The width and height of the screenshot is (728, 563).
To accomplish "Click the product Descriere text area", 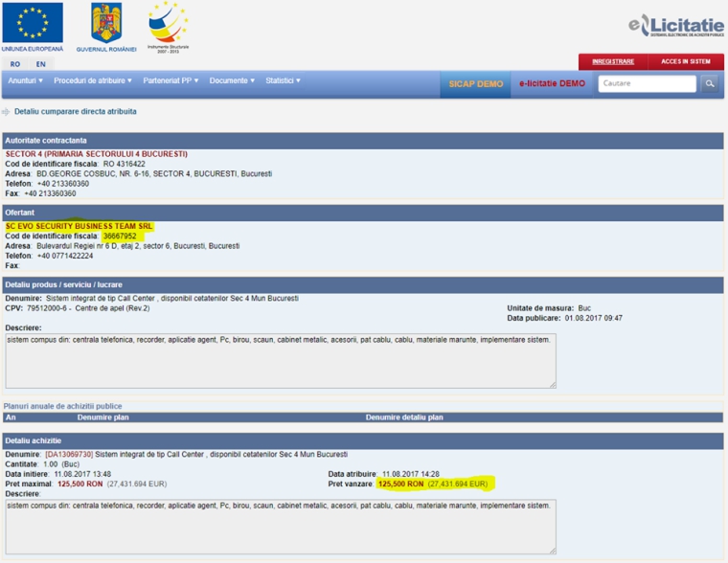I will tap(281, 361).
